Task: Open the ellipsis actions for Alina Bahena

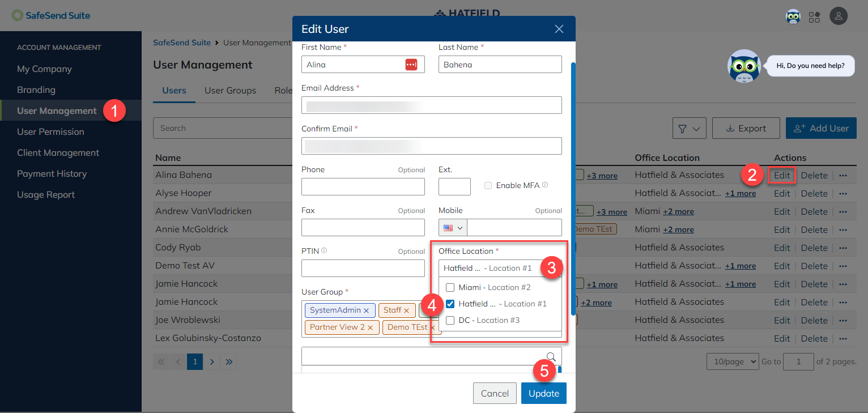Action: pyautogui.click(x=843, y=175)
